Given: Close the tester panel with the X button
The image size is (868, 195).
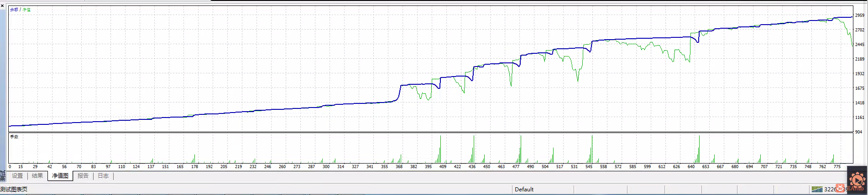Looking at the screenshot, I should [x=2, y=5].
